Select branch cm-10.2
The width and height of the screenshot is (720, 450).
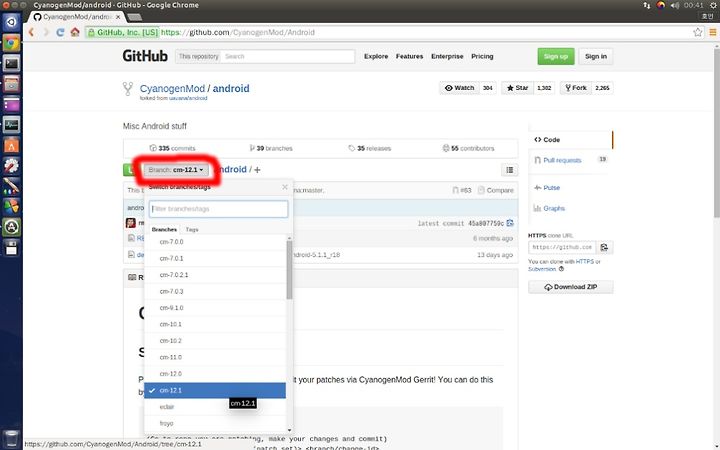point(215,341)
